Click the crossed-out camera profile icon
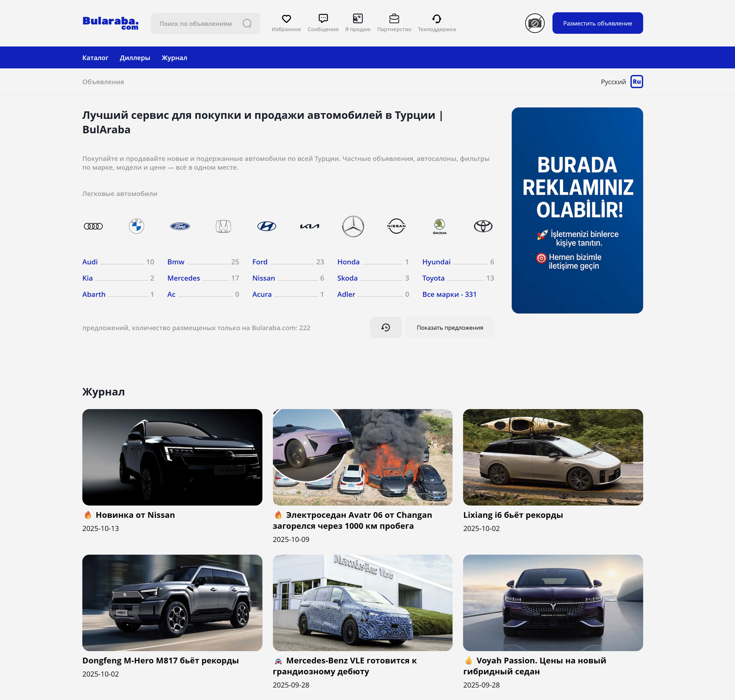Viewport: 735px width, 700px height. point(535,23)
